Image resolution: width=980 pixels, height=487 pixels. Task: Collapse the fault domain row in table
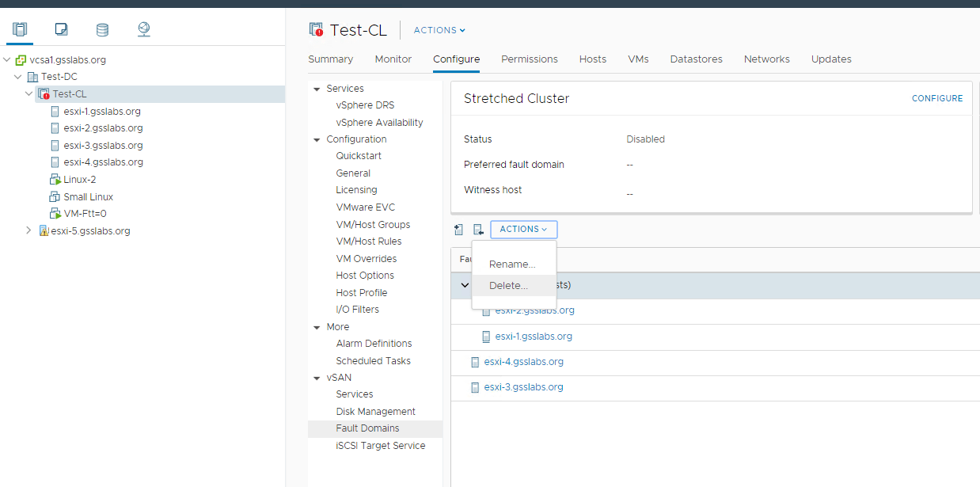click(x=465, y=285)
